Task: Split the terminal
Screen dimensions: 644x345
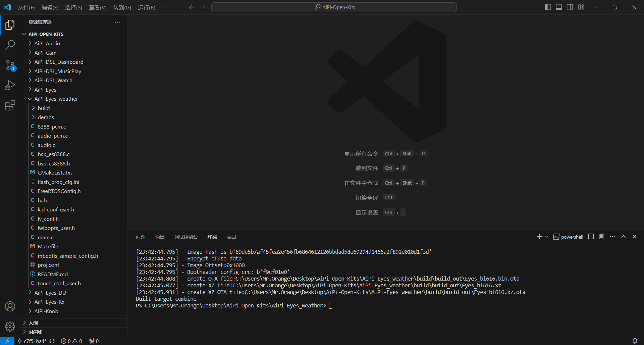Action: (x=591, y=237)
